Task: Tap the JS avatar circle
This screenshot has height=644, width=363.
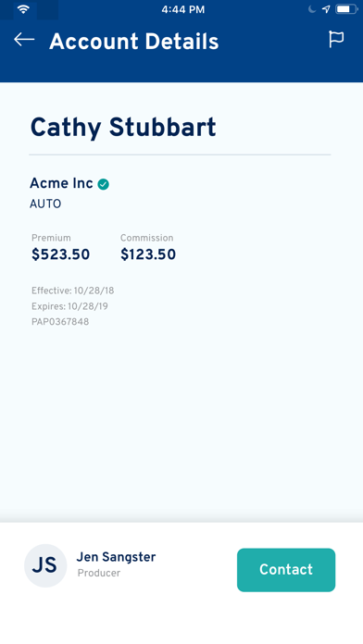Action: click(x=45, y=565)
